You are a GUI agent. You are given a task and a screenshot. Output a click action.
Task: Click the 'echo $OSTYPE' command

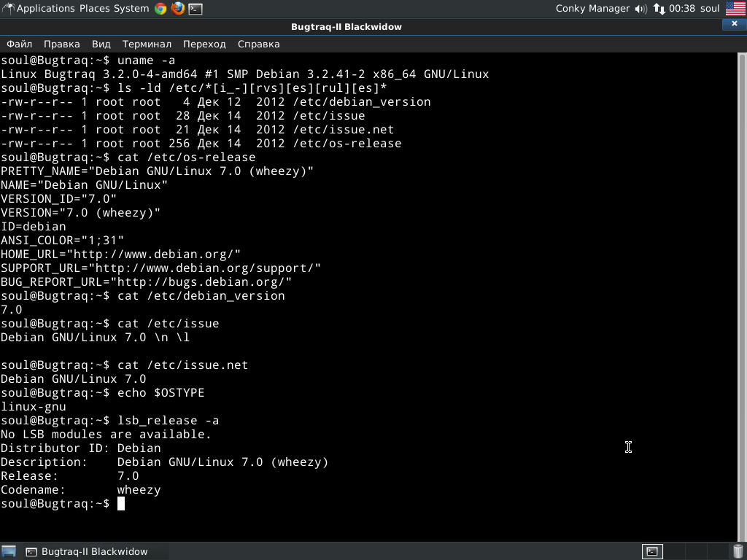click(x=161, y=393)
